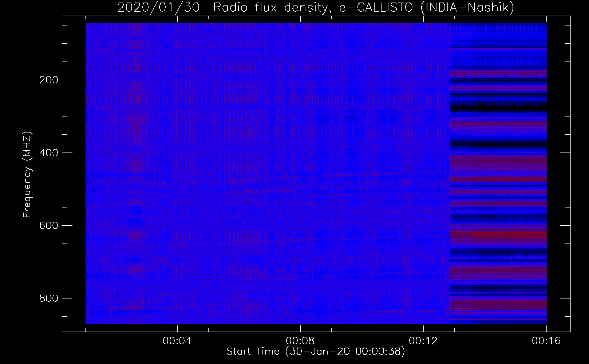The width and height of the screenshot is (589, 364).
Task: Click the 00:04 time tick label
Action: point(177,341)
